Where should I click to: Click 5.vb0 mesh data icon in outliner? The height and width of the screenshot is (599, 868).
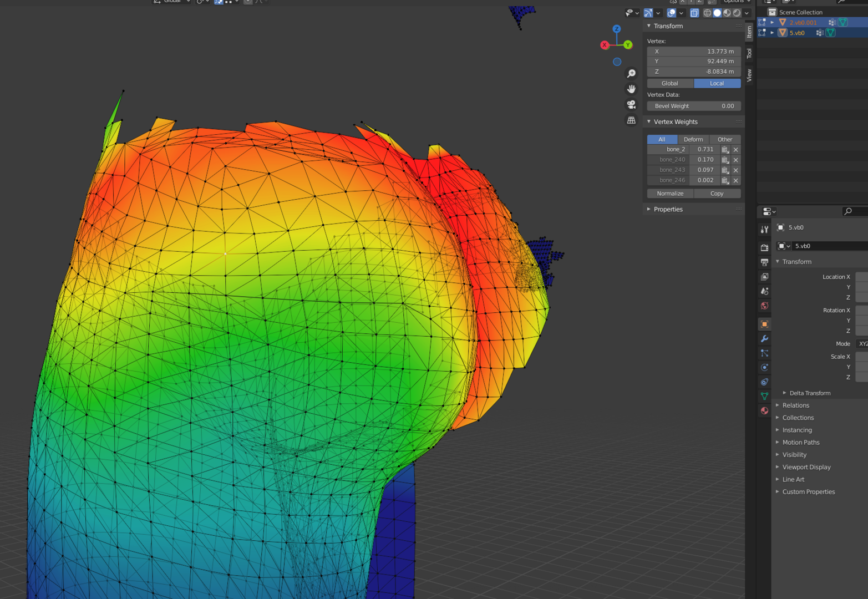tap(831, 33)
